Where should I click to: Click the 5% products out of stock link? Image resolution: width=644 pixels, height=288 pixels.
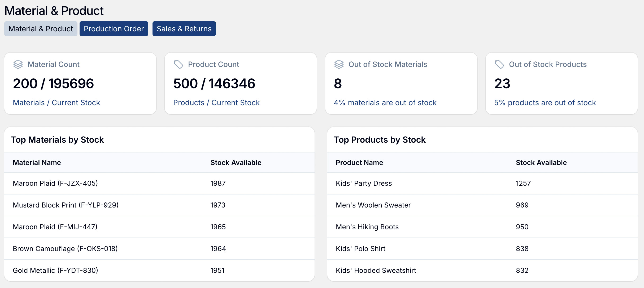point(545,103)
